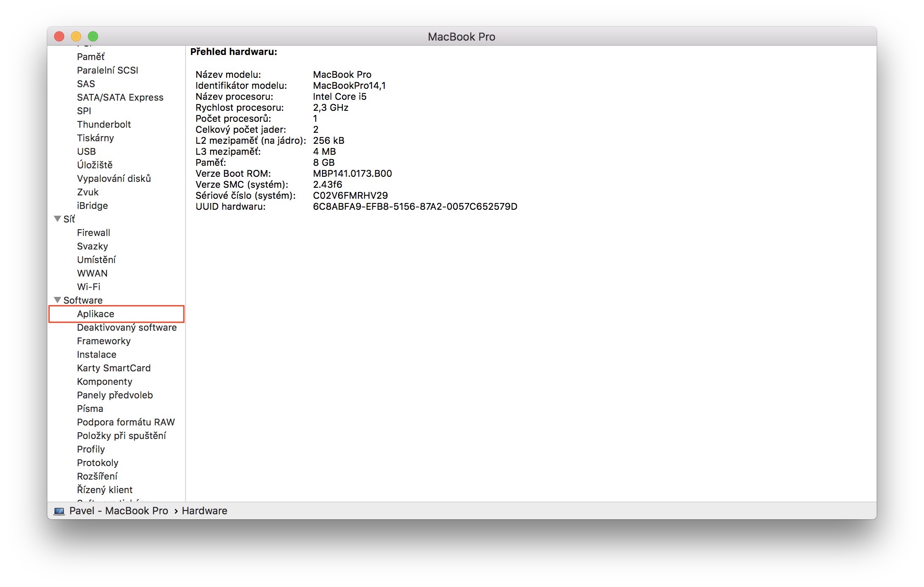Open iBridge hardware entry
The image size is (924, 587).
coord(92,206)
